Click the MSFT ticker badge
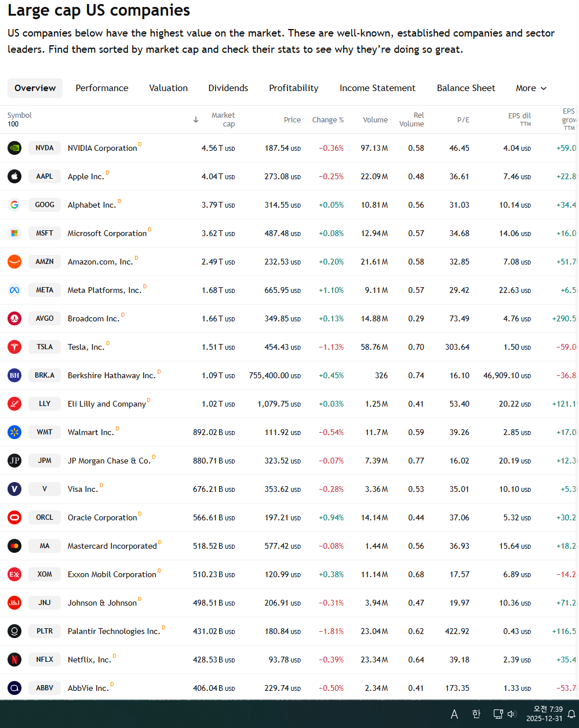579x728 pixels. click(45, 233)
